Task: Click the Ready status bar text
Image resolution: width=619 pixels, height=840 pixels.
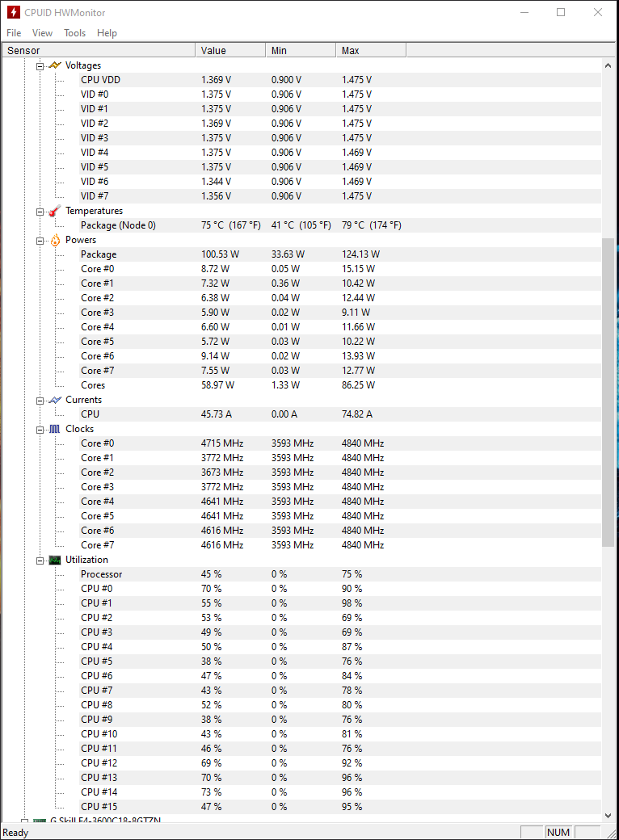Action: pyautogui.click(x=15, y=833)
